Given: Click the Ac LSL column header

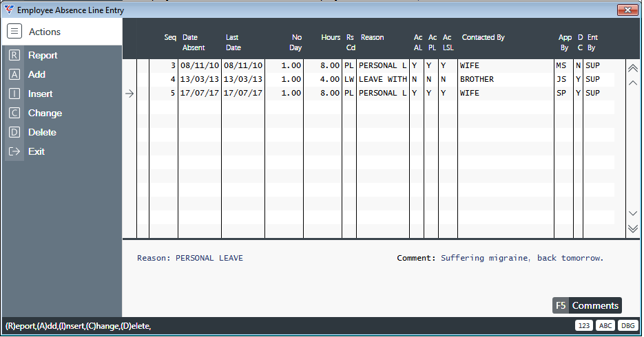Looking at the screenshot, I should [448, 43].
